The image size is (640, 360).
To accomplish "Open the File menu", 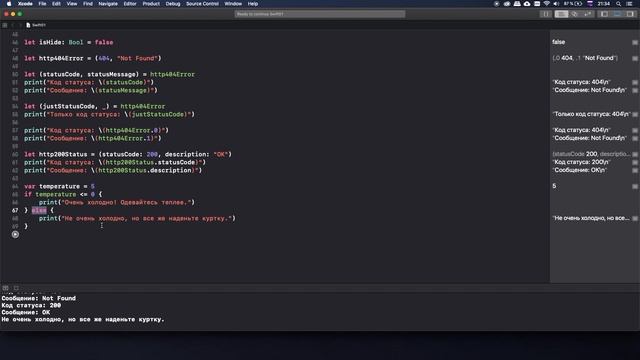I will click(x=42, y=4).
